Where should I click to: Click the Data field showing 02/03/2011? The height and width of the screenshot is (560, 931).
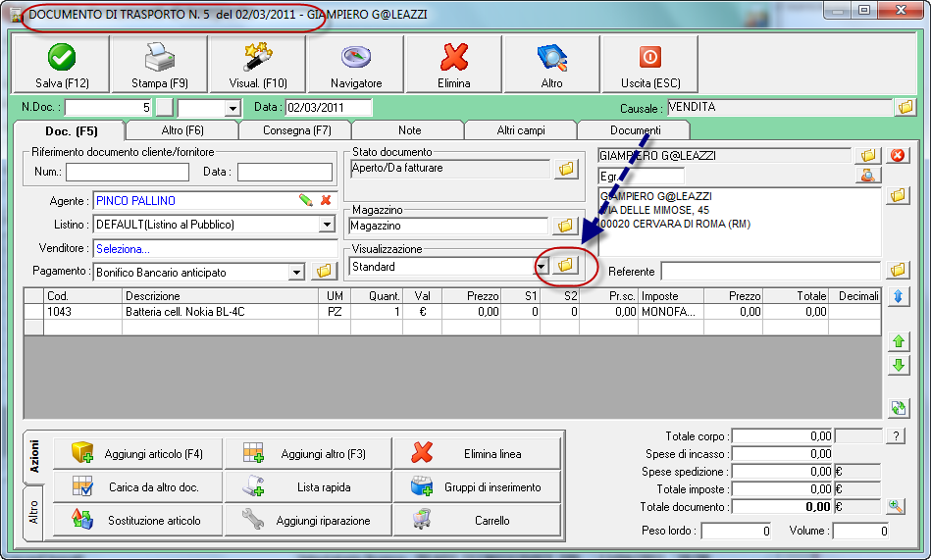(329, 108)
